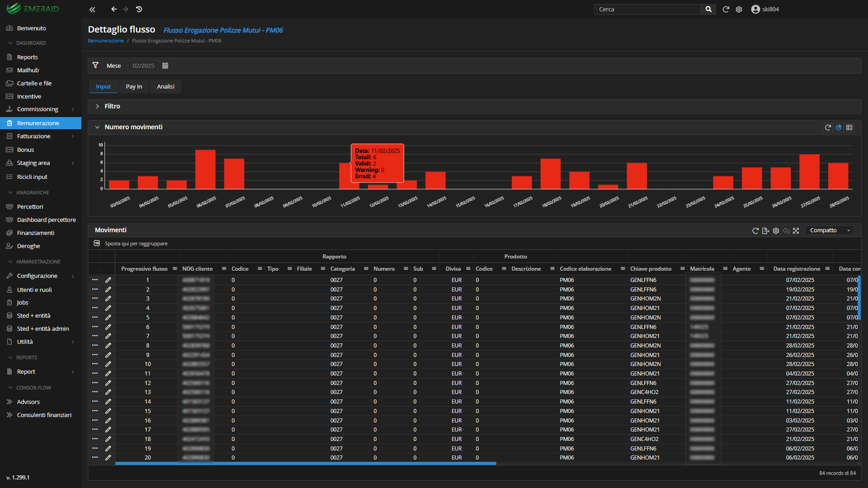Open the Movimenti grid settings gear

pos(776,231)
